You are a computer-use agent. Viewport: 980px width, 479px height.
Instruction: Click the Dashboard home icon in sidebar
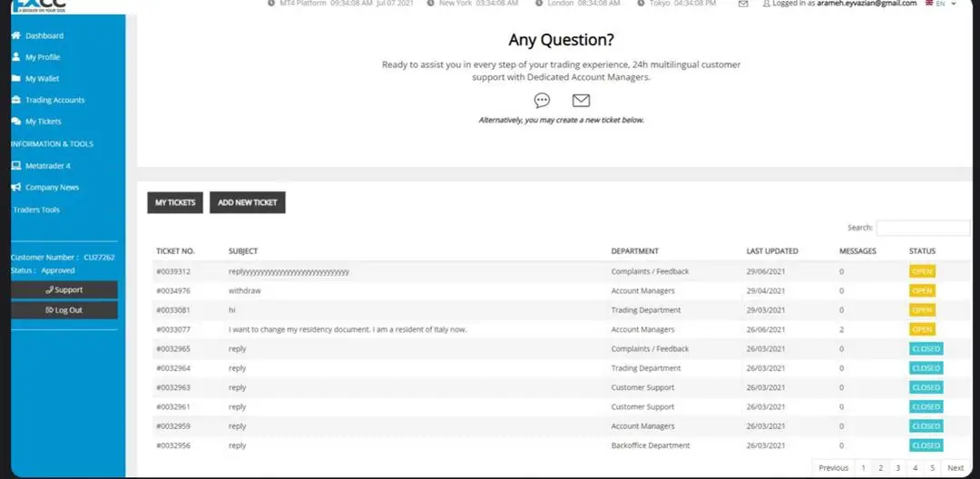tap(15, 35)
